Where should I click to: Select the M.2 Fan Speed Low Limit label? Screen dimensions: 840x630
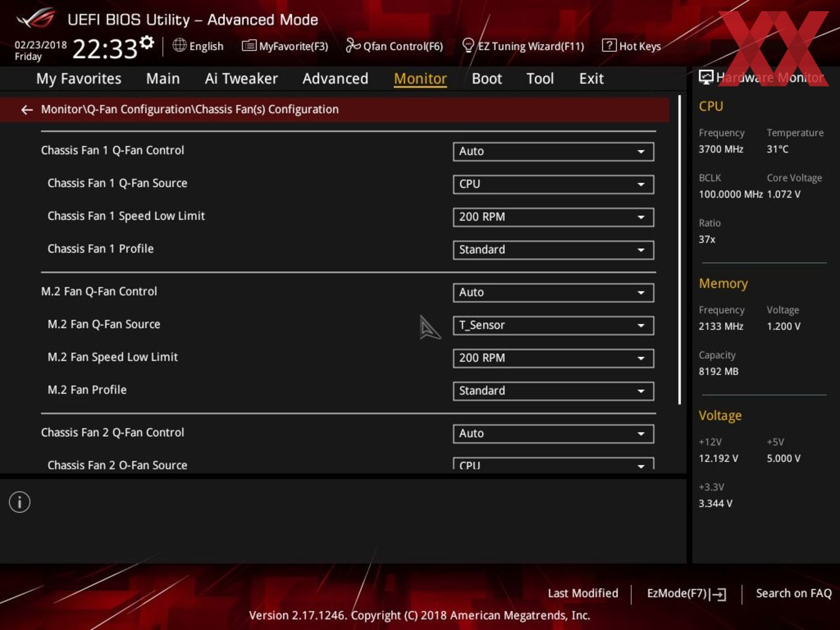click(x=112, y=357)
